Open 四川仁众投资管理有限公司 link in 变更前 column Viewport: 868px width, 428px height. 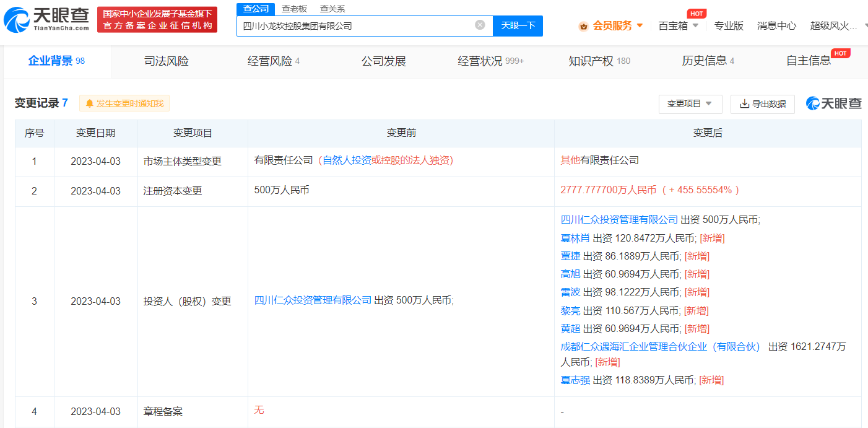tap(313, 300)
